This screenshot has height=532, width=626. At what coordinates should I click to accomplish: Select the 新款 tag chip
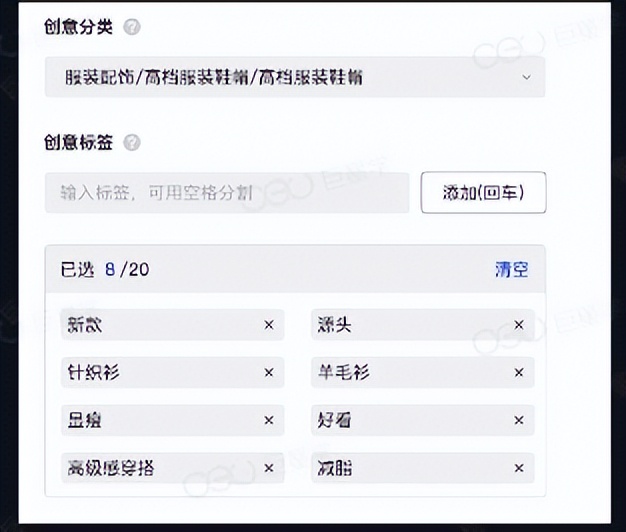pyautogui.click(x=85, y=325)
